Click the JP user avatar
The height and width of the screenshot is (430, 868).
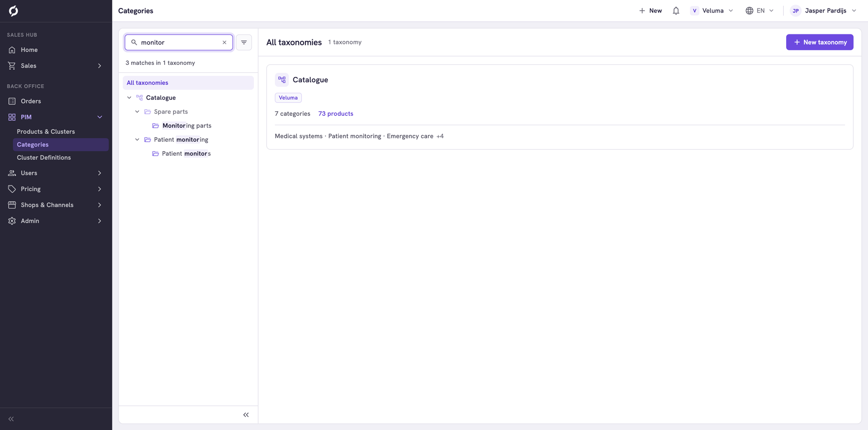(x=796, y=10)
